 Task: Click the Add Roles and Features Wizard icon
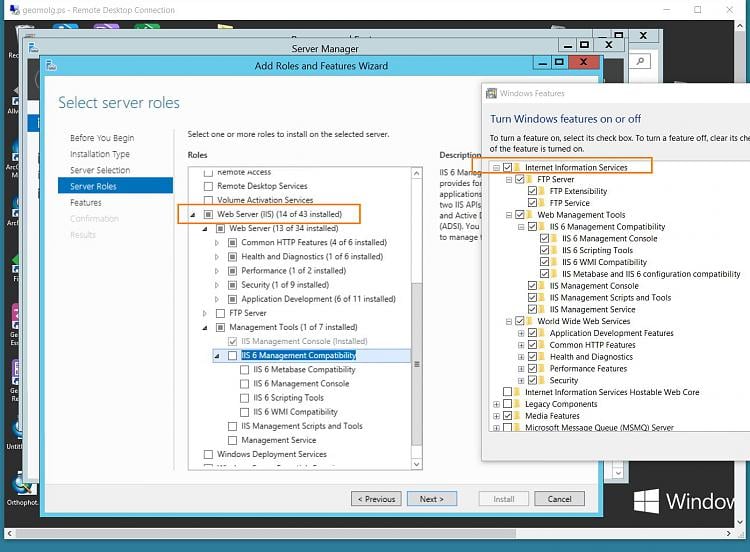click(x=51, y=66)
